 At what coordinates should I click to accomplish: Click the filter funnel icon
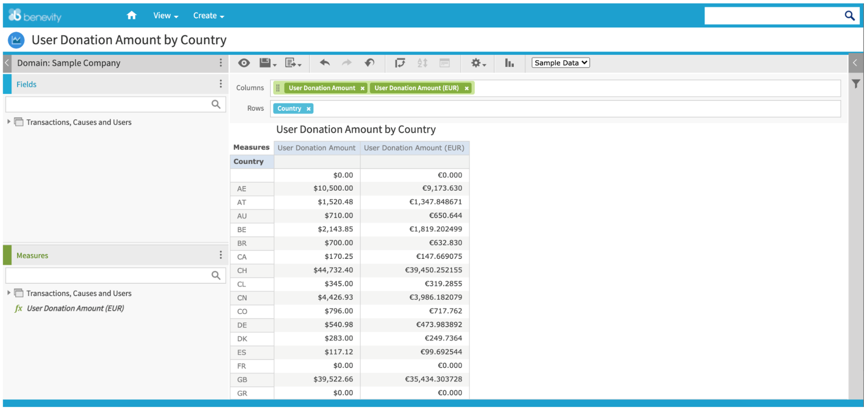click(856, 84)
